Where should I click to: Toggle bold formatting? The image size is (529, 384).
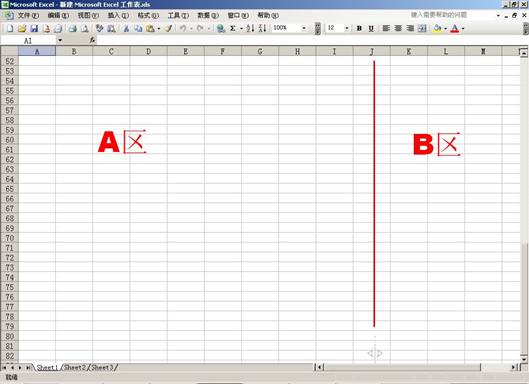359,28
